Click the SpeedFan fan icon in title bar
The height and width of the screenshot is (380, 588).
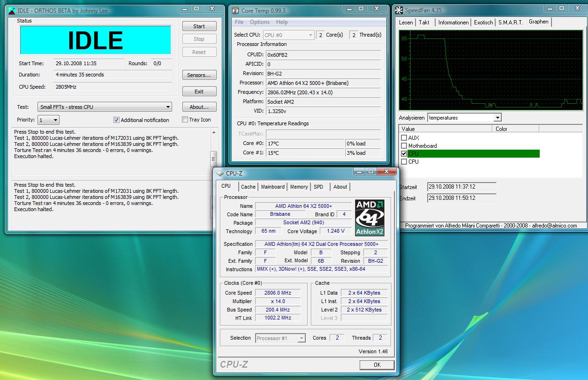[399, 10]
